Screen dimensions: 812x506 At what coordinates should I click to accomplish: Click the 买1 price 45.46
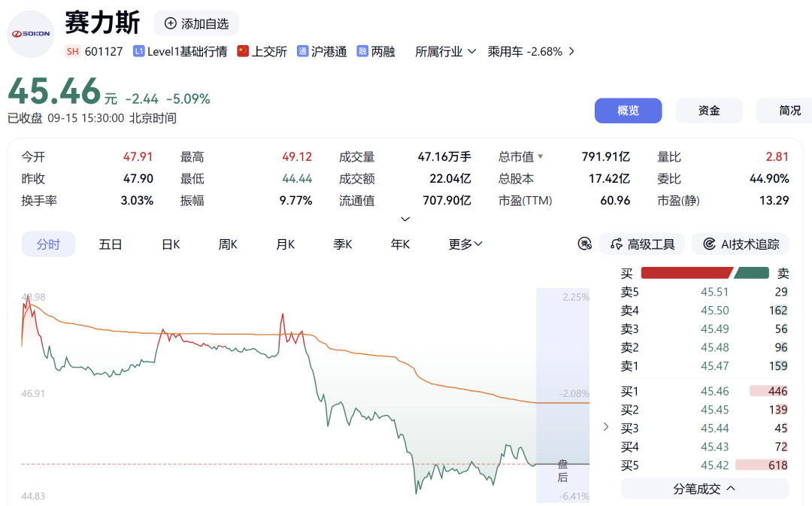[715, 392]
